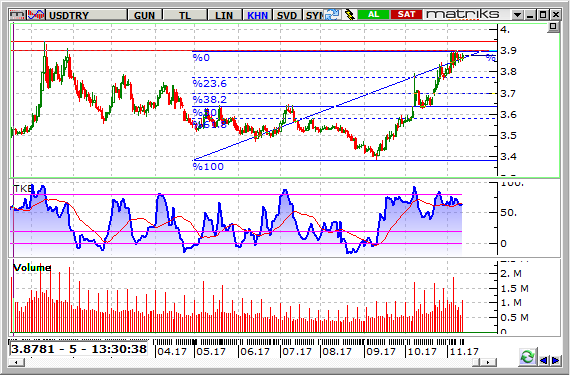Click the 3.9 price axis value

point(509,50)
